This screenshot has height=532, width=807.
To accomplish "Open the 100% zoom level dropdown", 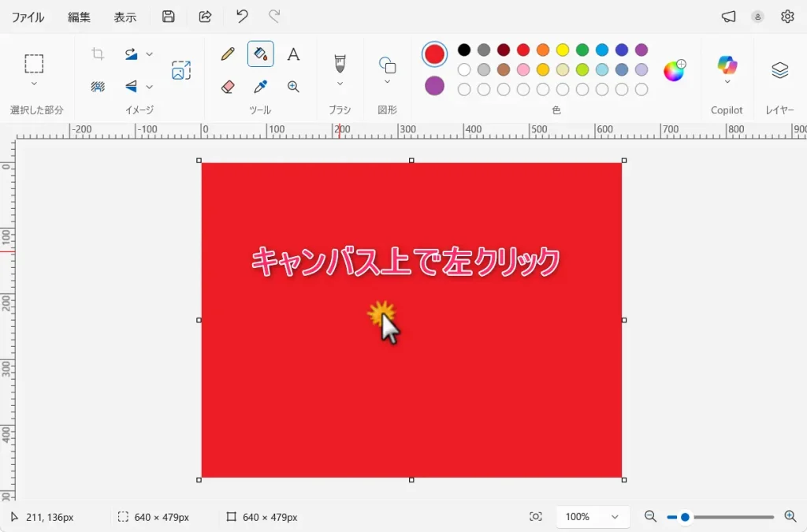I will [593, 516].
